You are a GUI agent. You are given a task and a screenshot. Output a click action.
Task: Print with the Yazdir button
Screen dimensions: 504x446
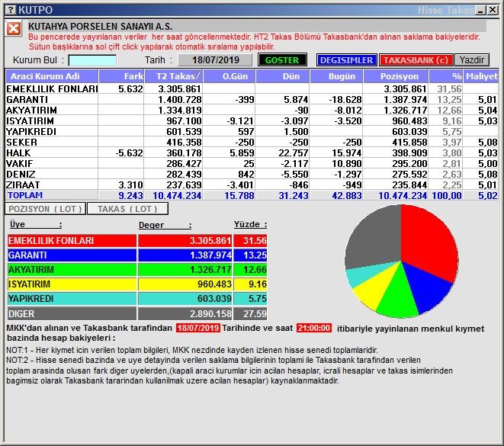click(x=472, y=60)
